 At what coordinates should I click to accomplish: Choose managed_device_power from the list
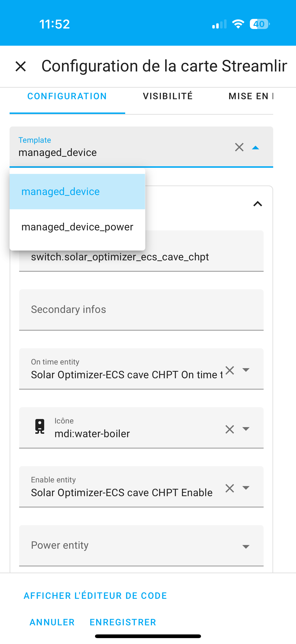pos(77,227)
